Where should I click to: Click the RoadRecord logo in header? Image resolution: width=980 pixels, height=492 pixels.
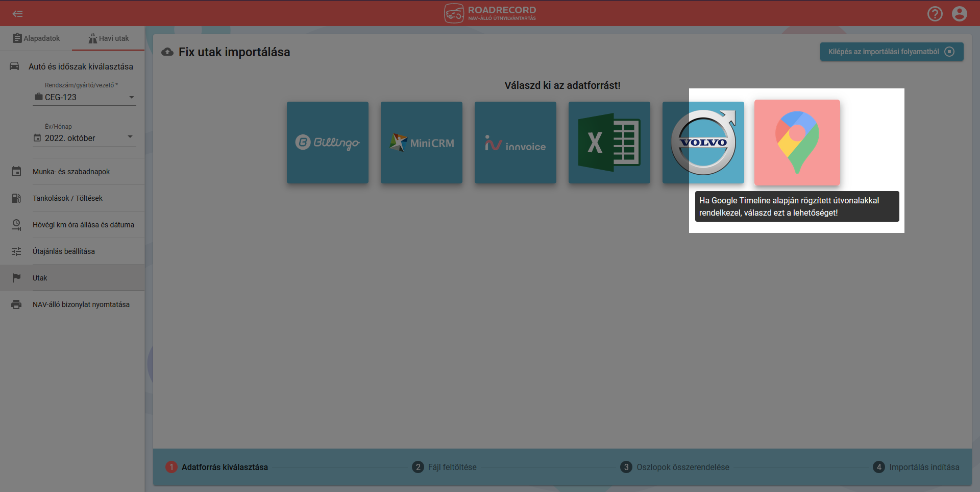coord(490,13)
